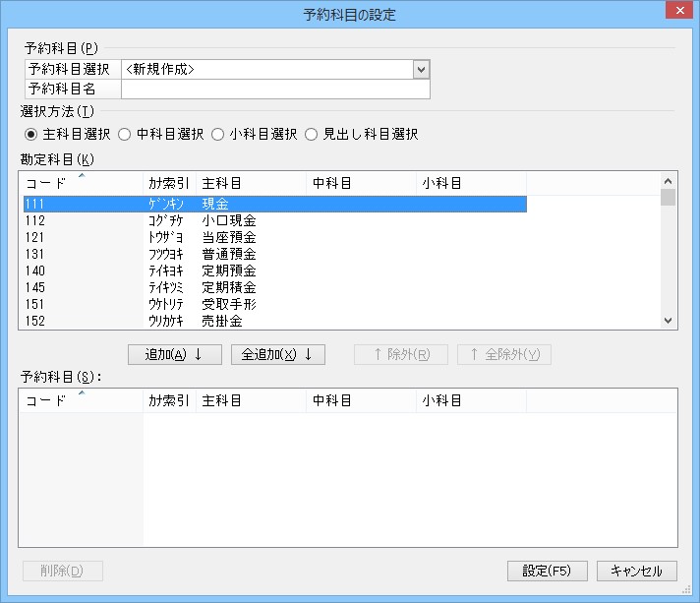Image resolution: width=700 pixels, height=603 pixels.
Task: Enable the 見出し科目選択 radio option
Action: pyautogui.click(x=312, y=134)
